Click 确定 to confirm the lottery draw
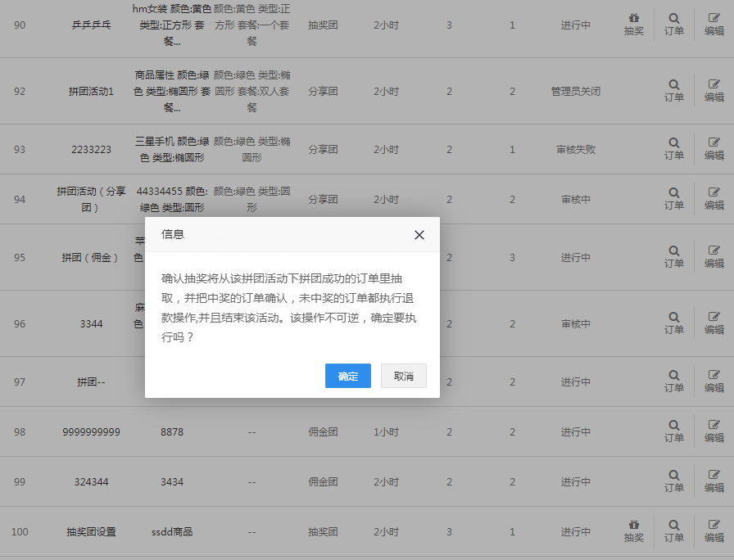The height and width of the screenshot is (560, 734). point(347,376)
